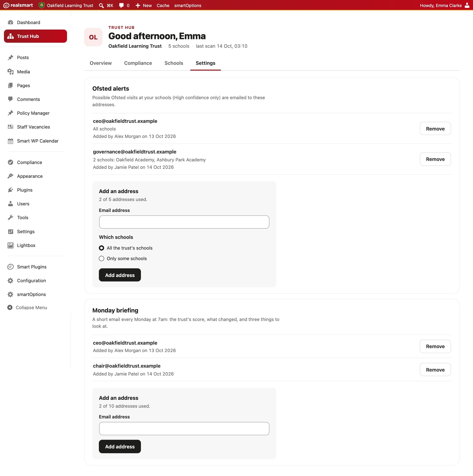Image resolution: width=473 pixels, height=476 pixels.
Task: Focus Monday briefing email address field
Action: pyautogui.click(x=184, y=428)
